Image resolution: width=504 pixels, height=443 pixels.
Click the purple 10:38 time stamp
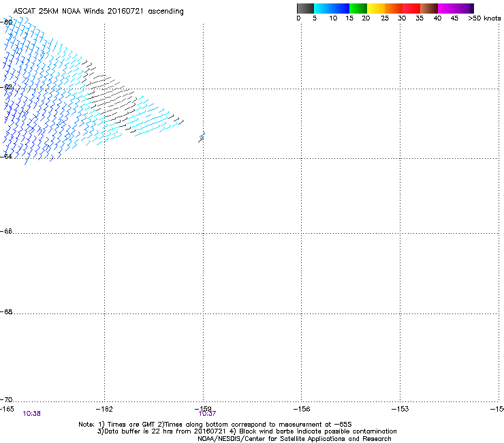point(31,414)
